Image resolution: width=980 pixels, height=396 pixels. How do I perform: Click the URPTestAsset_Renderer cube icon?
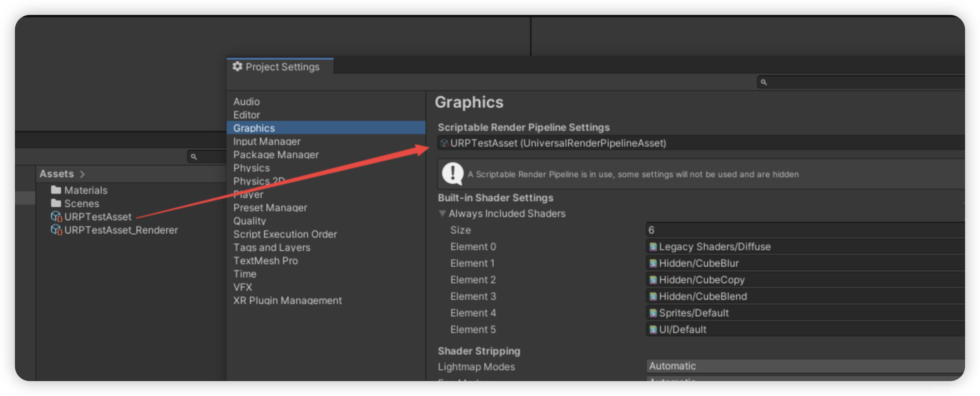[x=56, y=230]
